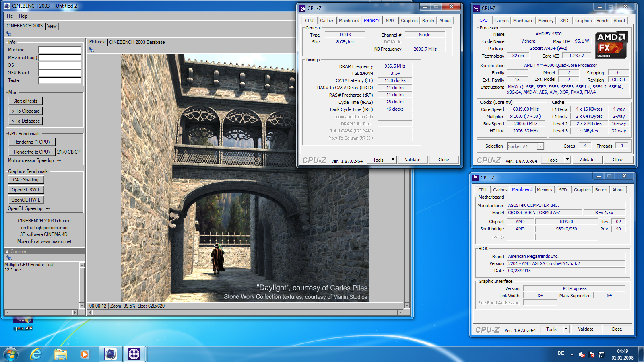Open SPD tab in CPU-Z Memory window
Screen dimensions: 644x362
coord(390,21)
